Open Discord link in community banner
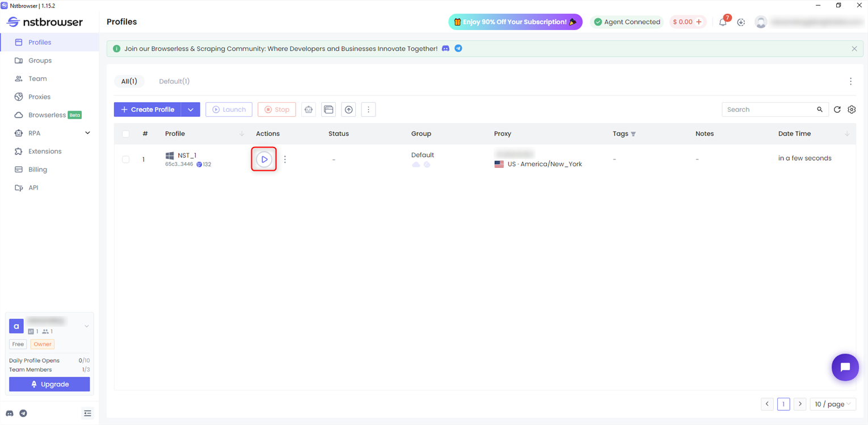 point(446,48)
